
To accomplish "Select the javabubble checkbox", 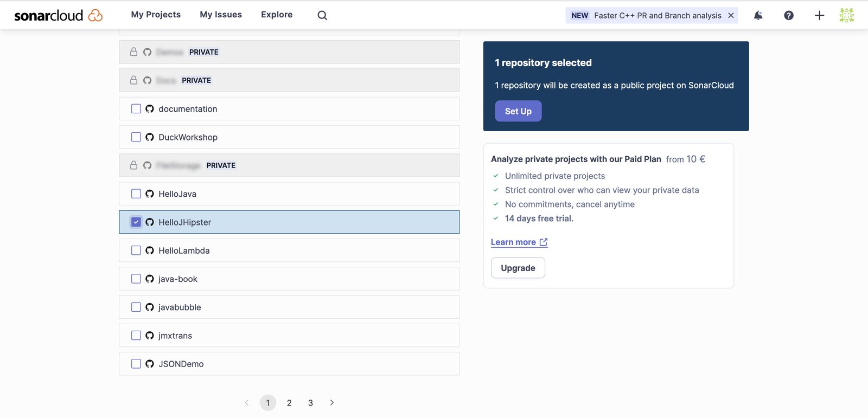I will [136, 307].
